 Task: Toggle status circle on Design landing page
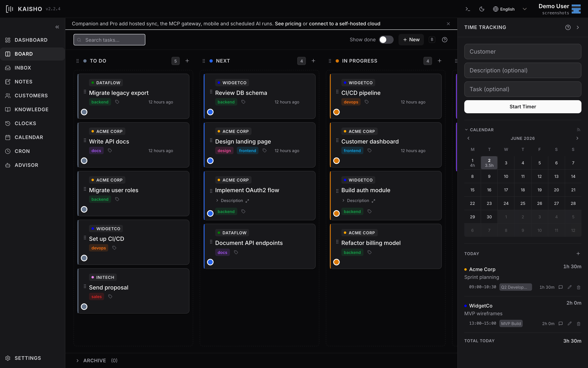coord(210,161)
